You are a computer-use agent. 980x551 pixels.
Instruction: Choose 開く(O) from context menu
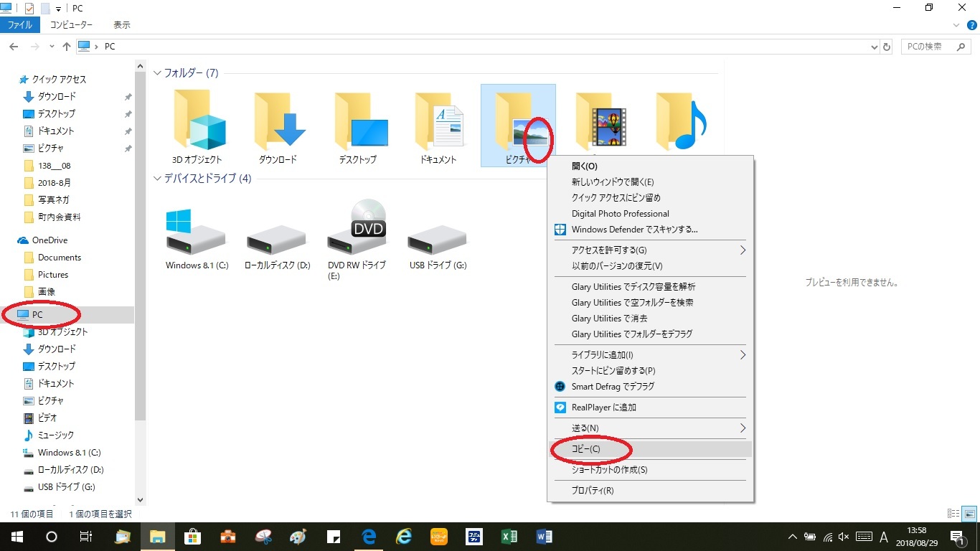[650, 166]
